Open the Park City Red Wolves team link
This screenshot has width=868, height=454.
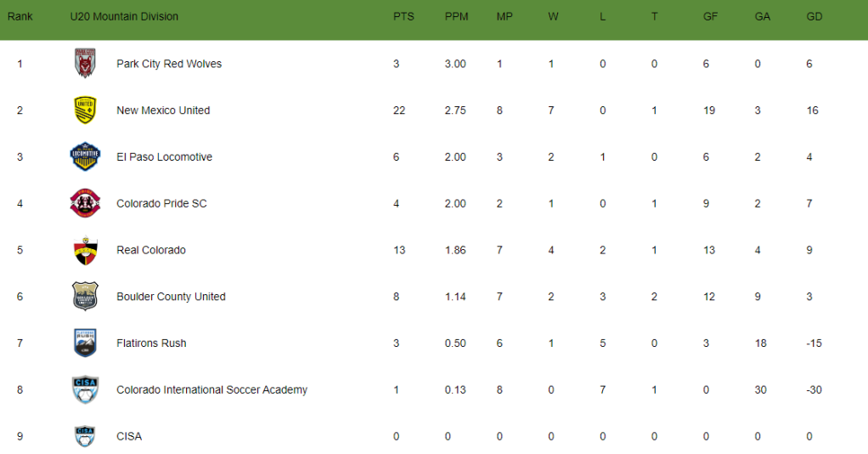coord(169,64)
